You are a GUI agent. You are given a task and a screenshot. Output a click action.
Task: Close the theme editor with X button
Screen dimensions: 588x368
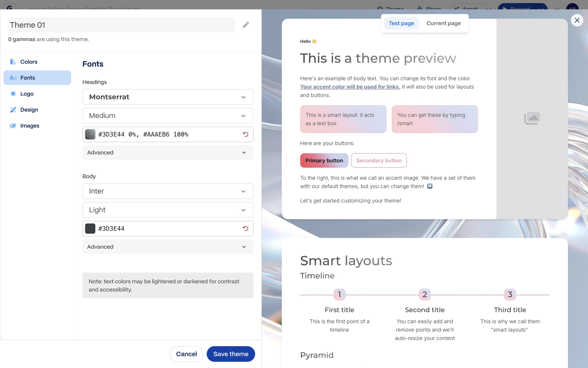tap(577, 20)
